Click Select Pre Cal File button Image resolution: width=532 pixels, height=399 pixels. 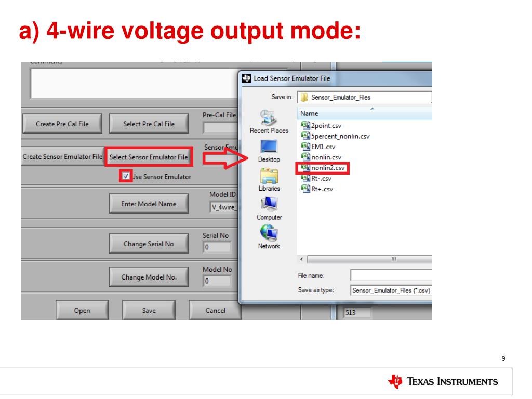[x=149, y=124]
